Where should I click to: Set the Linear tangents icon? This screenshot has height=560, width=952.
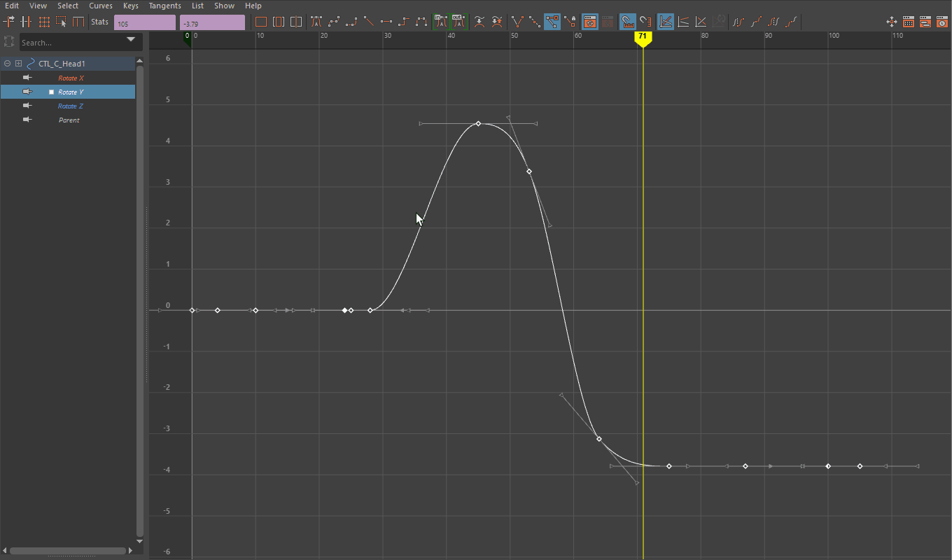coord(369,22)
